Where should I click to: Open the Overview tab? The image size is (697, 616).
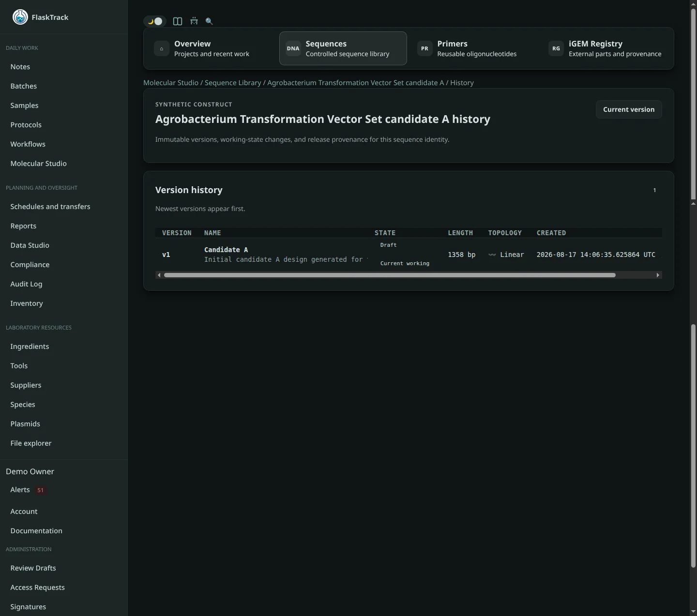coord(212,48)
